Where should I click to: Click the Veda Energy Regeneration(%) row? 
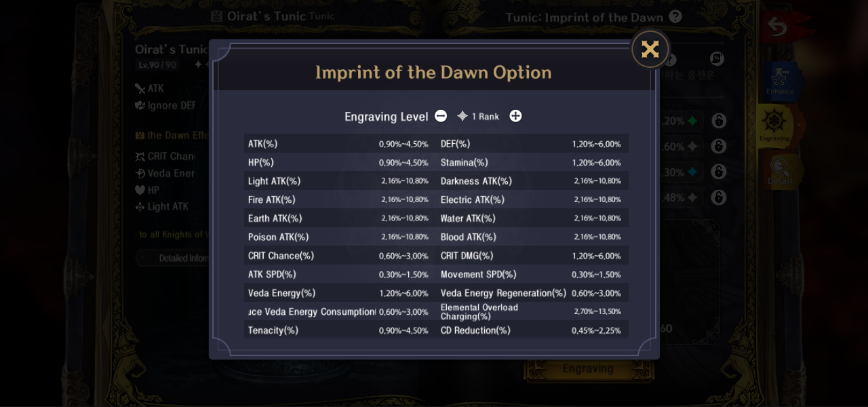(x=531, y=293)
